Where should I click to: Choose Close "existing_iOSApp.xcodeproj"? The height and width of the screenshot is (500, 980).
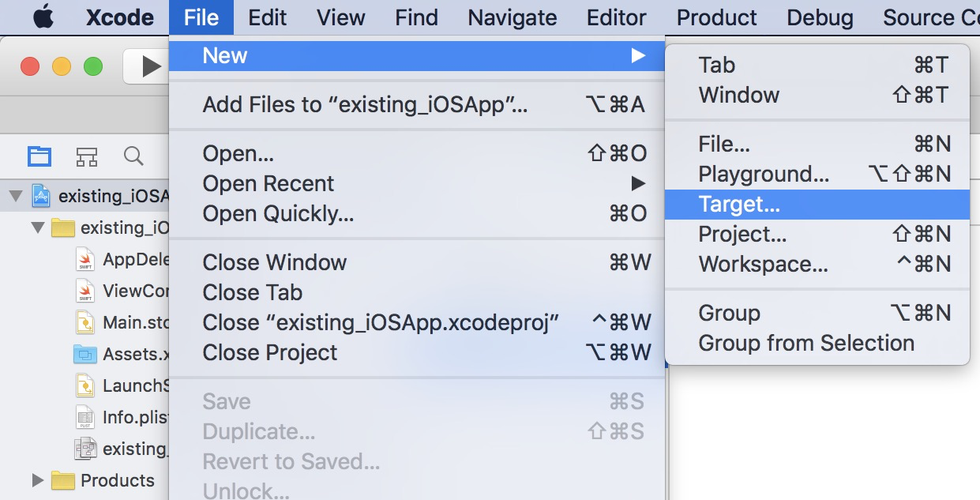(x=417, y=322)
